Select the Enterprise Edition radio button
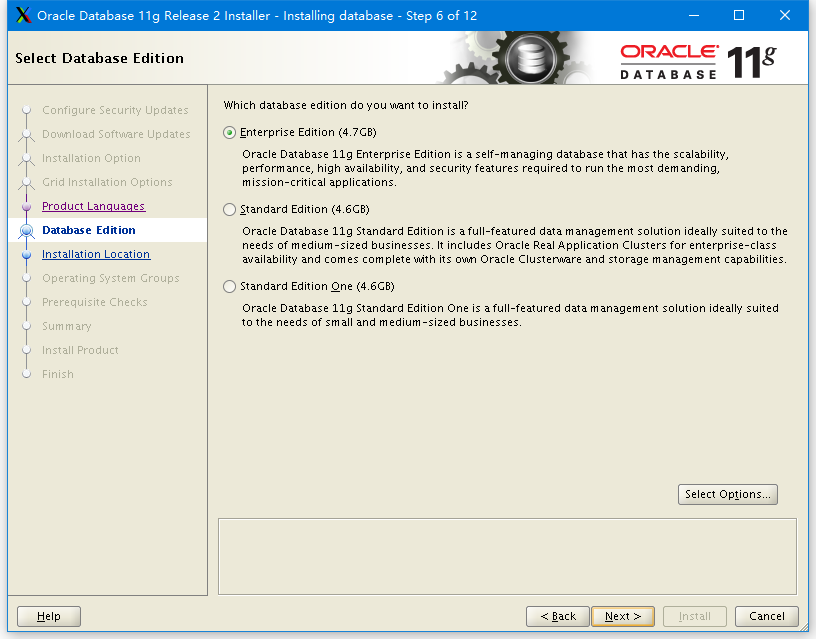816x639 pixels. tap(230, 133)
